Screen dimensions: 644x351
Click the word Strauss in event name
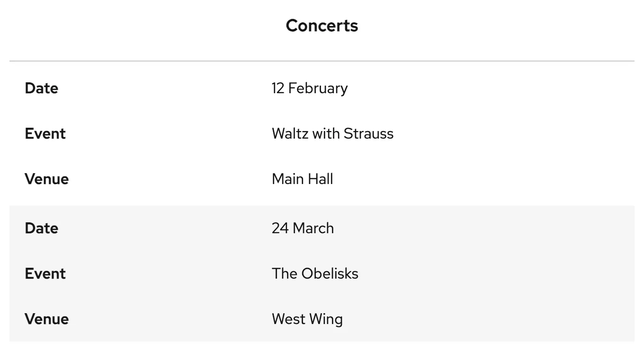pos(368,133)
